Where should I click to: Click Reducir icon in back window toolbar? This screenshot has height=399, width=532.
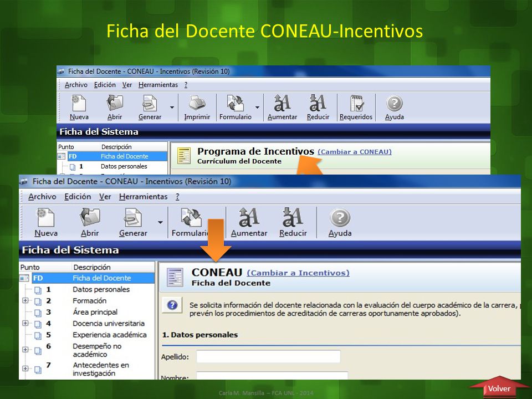[x=318, y=103]
